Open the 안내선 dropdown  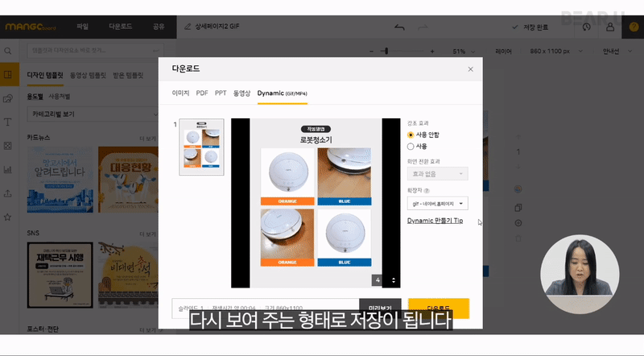pyautogui.click(x=617, y=52)
